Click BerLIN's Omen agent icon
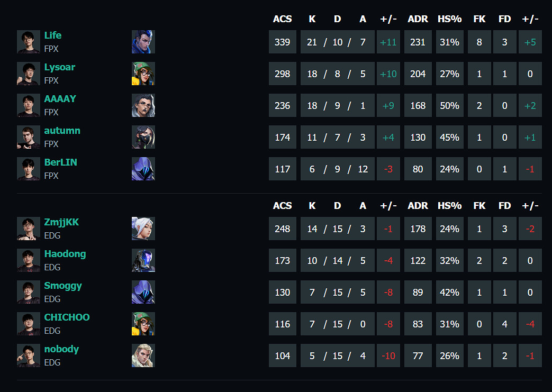Viewport: 552px width, 392px height. coord(143,169)
